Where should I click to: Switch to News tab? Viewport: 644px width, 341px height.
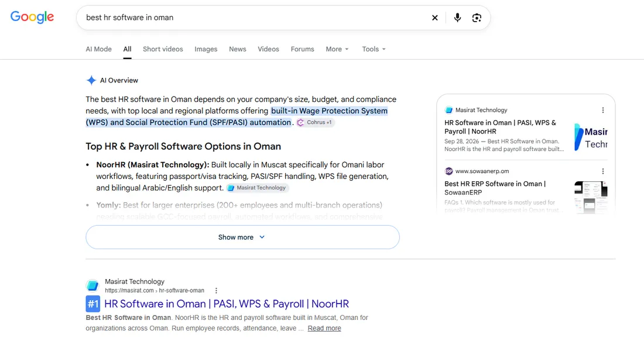tap(237, 49)
